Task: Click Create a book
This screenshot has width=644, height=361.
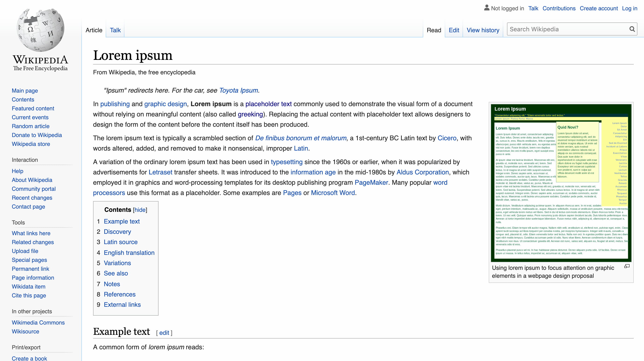Action: point(29,358)
